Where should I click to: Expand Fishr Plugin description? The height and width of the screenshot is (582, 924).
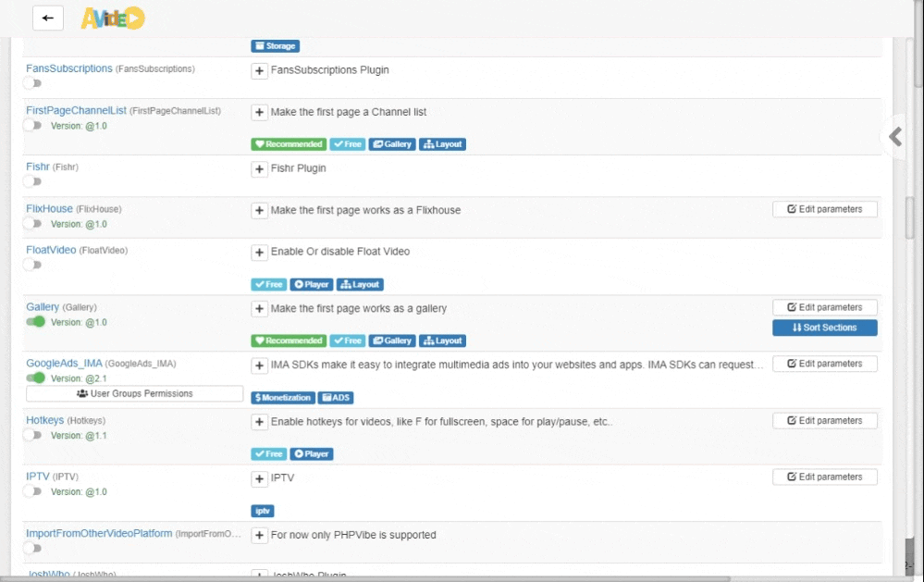pos(259,169)
